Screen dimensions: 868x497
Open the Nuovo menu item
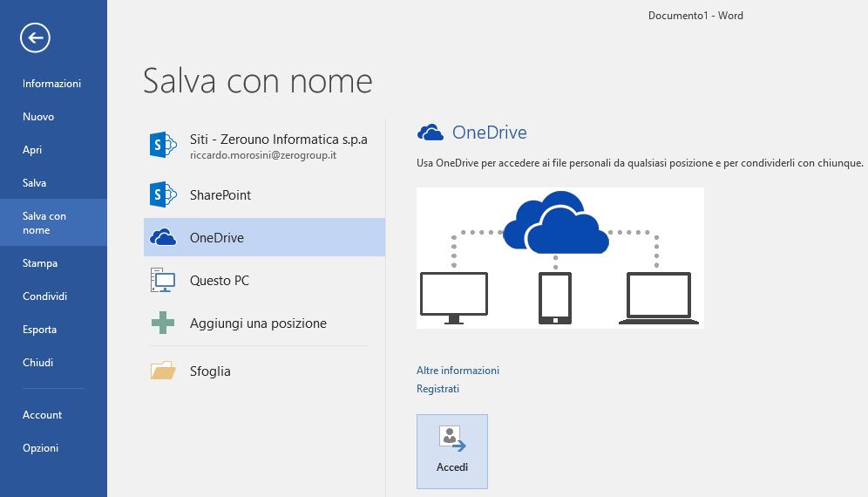pos(38,116)
